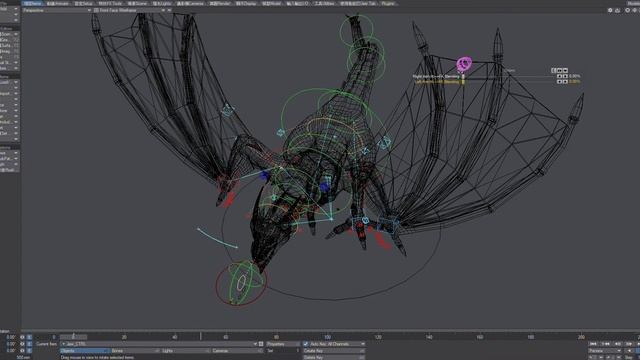Viewport: 640px width, 360px height.
Task: Click the pink wing hand controller in viewport
Action: (x=464, y=63)
